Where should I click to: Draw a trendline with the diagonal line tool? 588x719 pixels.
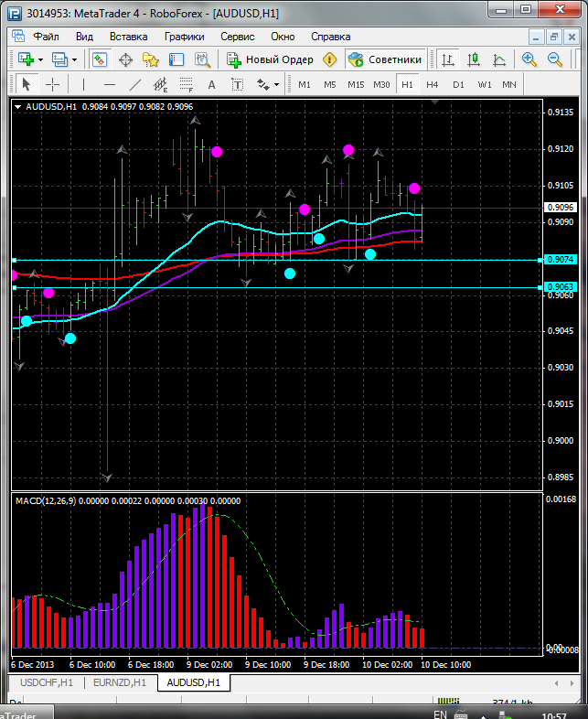coord(135,84)
